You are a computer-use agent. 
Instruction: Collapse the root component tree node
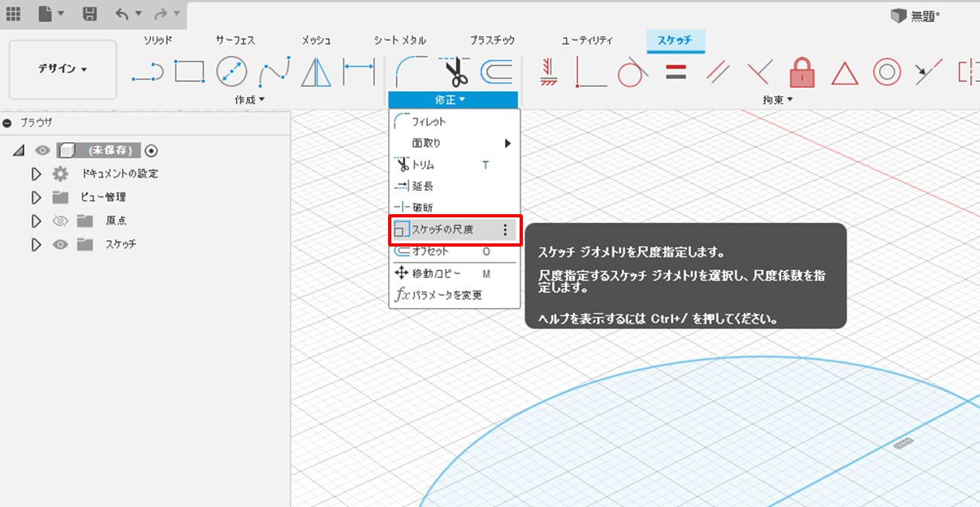[19, 150]
